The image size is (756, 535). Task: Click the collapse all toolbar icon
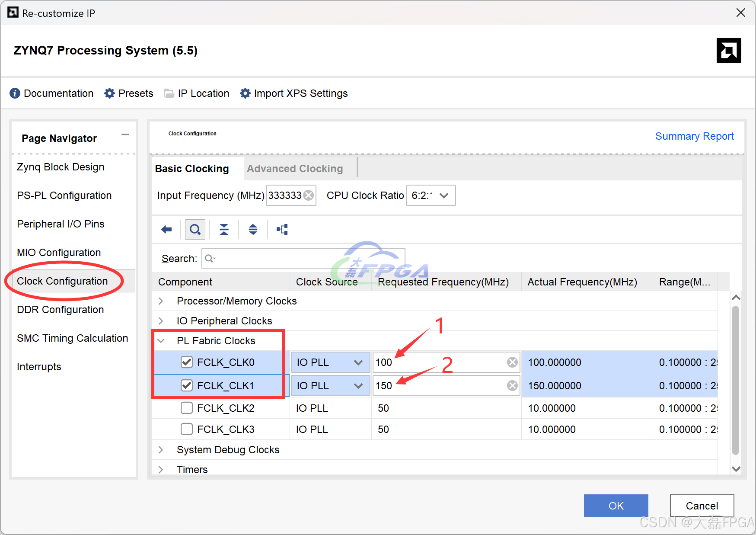(x=224, y=229)
